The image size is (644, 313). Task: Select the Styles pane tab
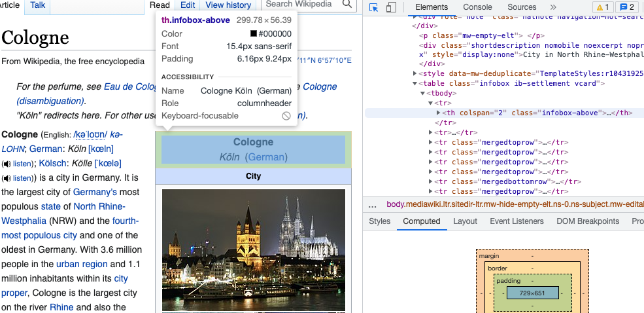379,221
